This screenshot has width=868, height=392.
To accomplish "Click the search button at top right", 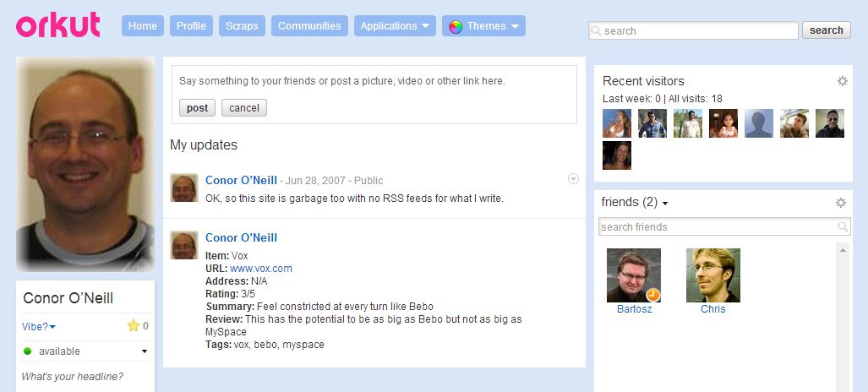I will (826, 30).
